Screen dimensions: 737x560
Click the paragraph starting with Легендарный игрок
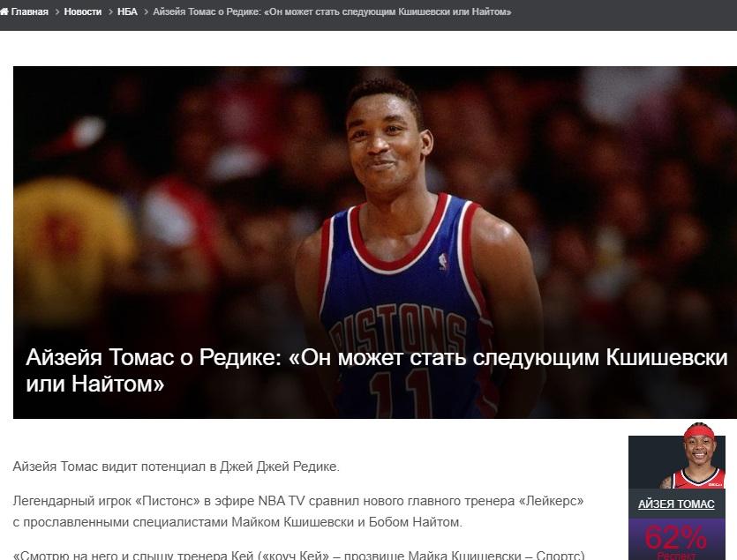[x=298, y=511]
